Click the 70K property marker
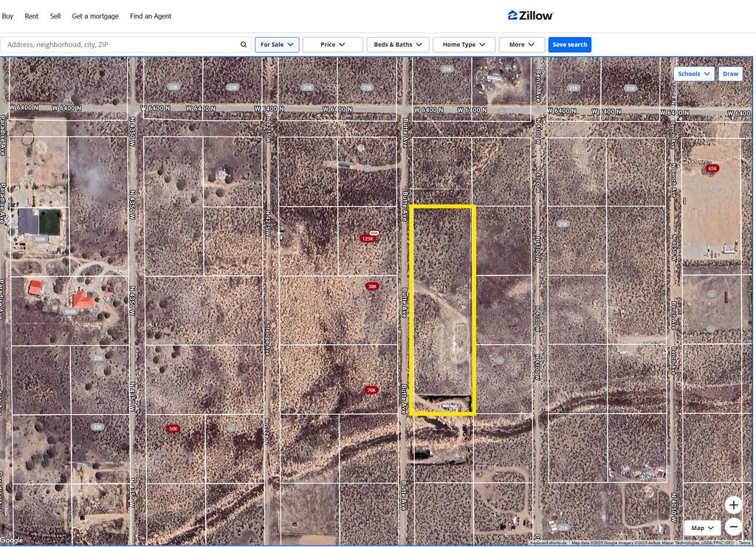The width and height of the screenshot is (756, 547). pyautogui.click(x=371, y=390)
